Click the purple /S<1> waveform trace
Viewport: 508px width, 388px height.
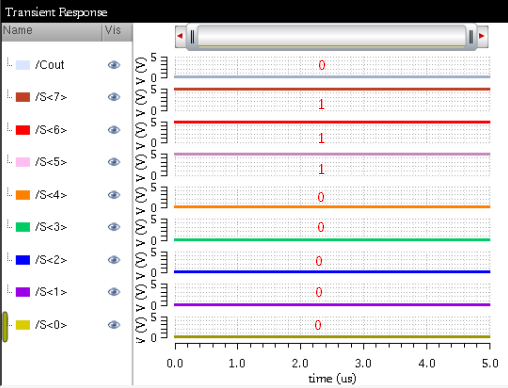coord(332,305)
